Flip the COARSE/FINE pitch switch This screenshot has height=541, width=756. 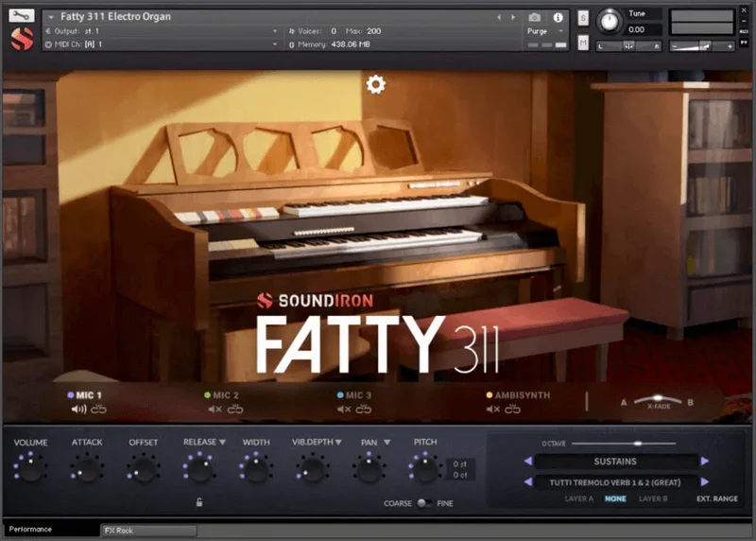[424, 503]
